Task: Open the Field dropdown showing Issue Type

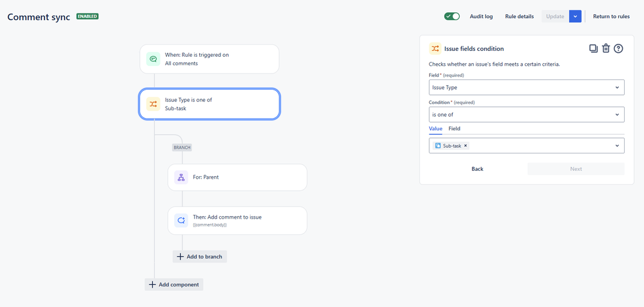Action: click(x=526, y=87)
